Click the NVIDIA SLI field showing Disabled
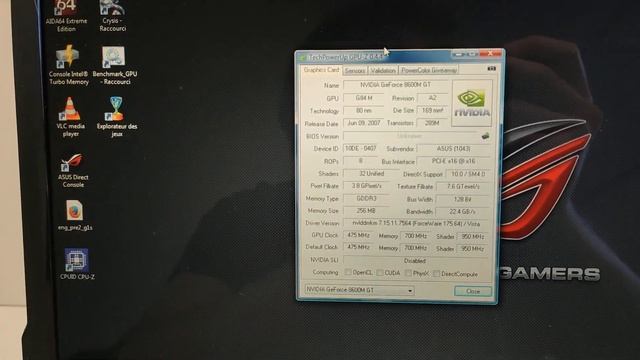The height and width of the screenshot is (360, 640). (x=415, y=261)
